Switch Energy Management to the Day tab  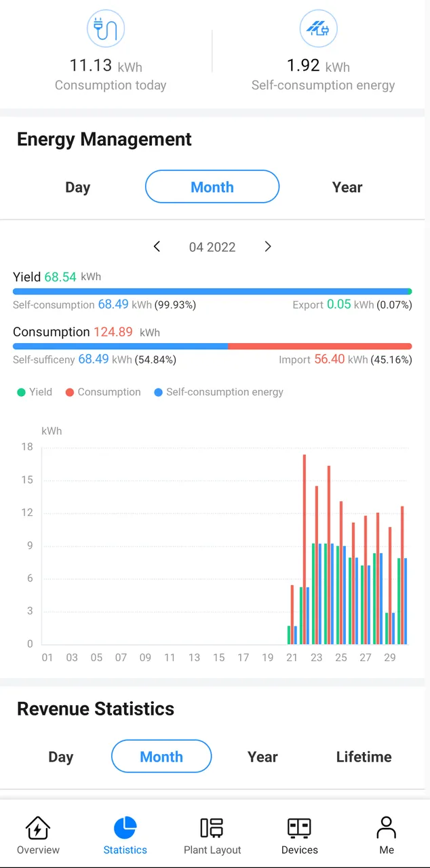pos(78,187)
